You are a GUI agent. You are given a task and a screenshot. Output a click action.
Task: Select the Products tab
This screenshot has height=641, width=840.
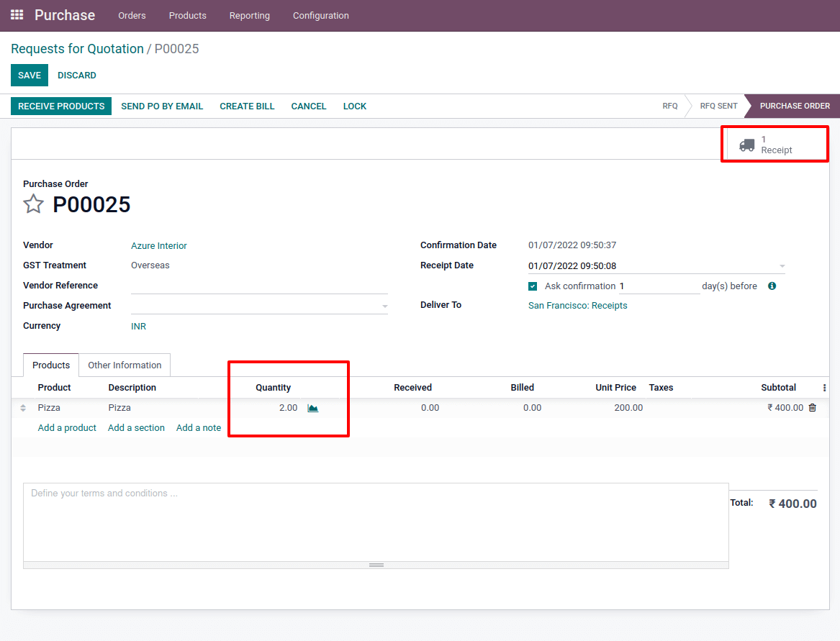coord(51,365)
